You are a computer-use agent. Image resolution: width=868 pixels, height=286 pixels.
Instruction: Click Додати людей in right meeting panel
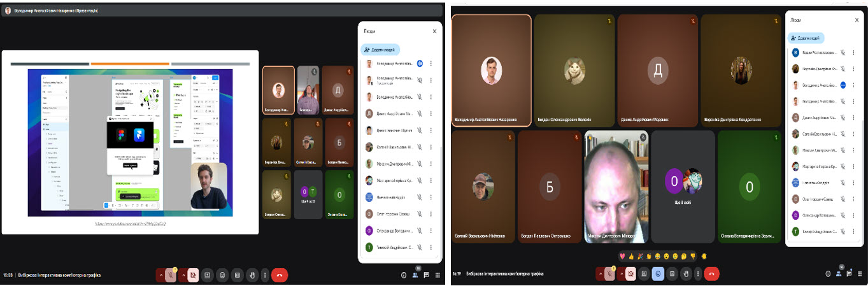[806, 38]
